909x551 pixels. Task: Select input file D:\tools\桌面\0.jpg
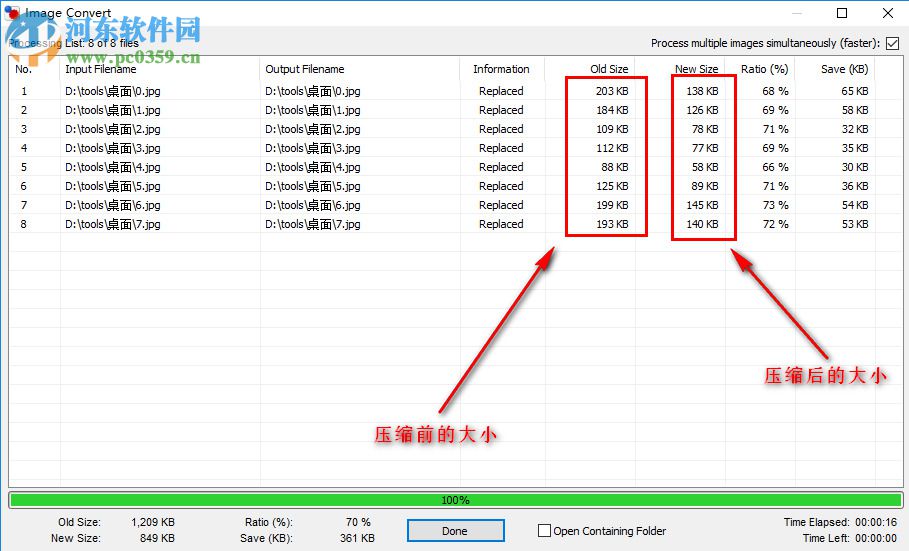113,91
